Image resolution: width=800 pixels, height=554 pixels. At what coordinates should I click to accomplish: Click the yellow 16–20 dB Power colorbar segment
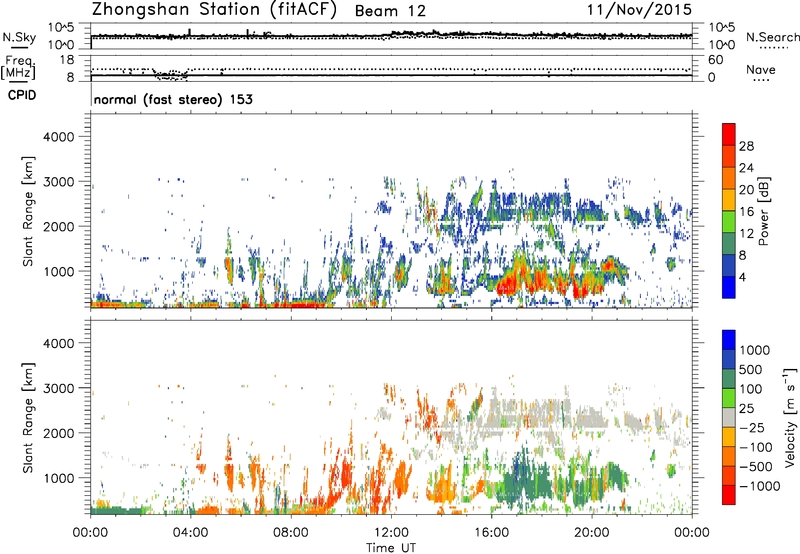[729, 200]
